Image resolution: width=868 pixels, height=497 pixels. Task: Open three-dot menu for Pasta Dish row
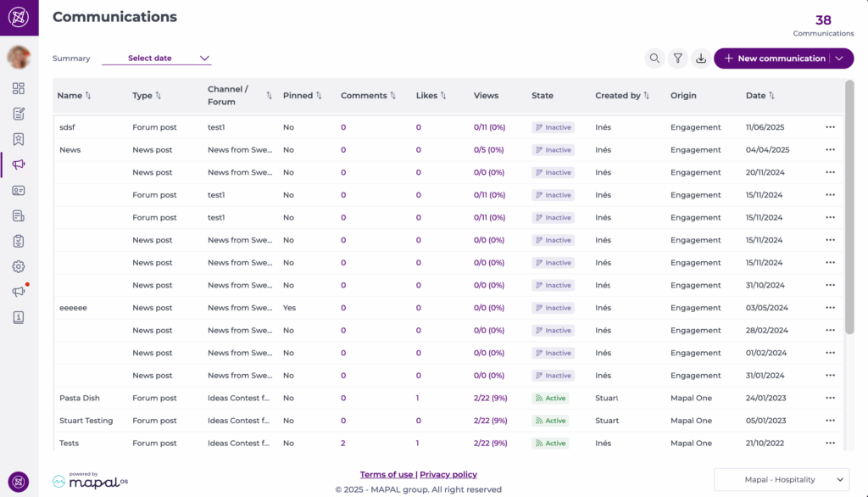(x=830, y=398)
